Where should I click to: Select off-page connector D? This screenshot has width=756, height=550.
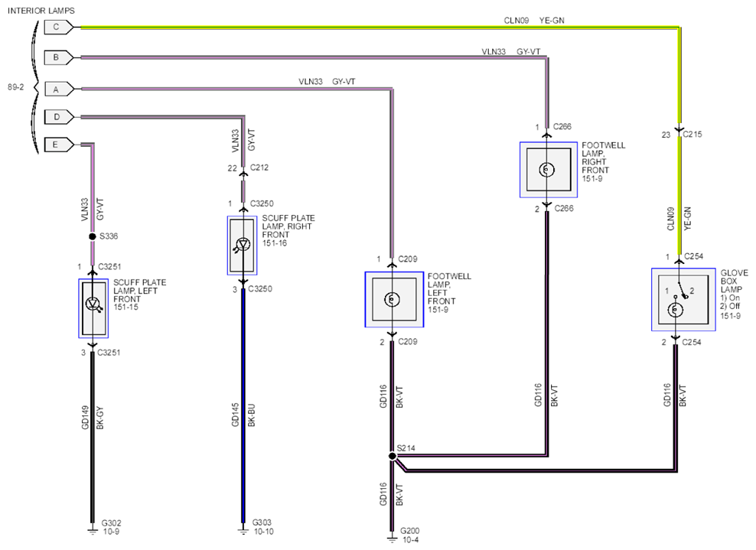pyautogui.click(x=59, y=116)
